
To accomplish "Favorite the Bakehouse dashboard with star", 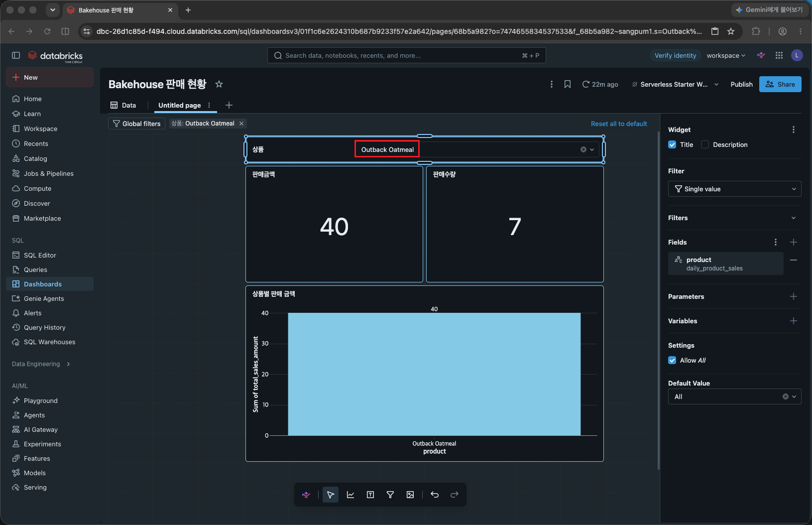I will coord(219,84).
